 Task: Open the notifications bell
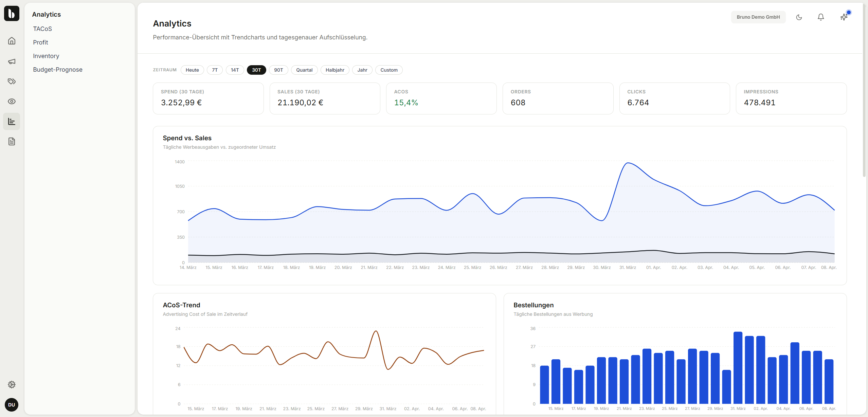pyautogui.click(x=821, y=17)
